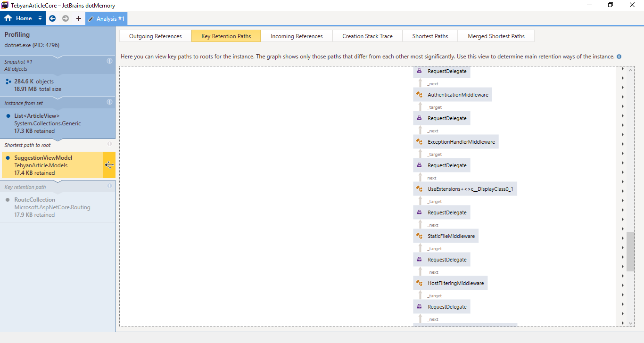Image resolution: width=644 pixels, height=343 pixels.
Task: Click the UseExtensions DisplayClass0_1 node icon
Action: tap(419, 189)
